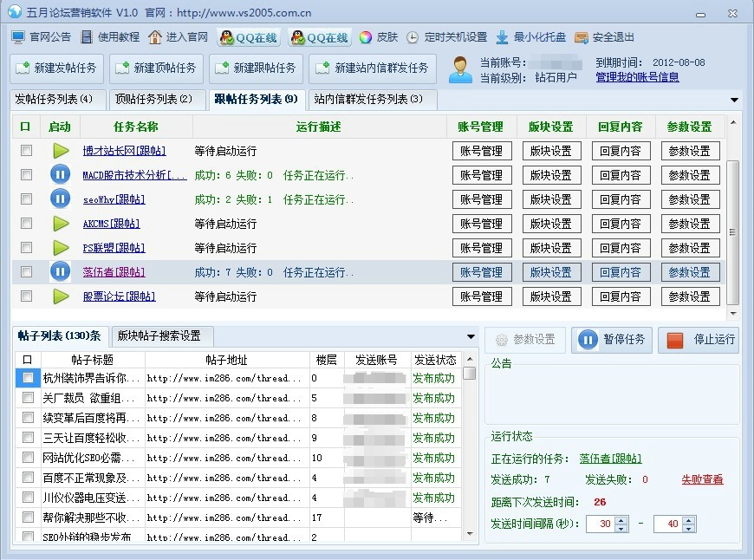
Task: Check the box next to 股票论坛 task
Action: [26, 296]
